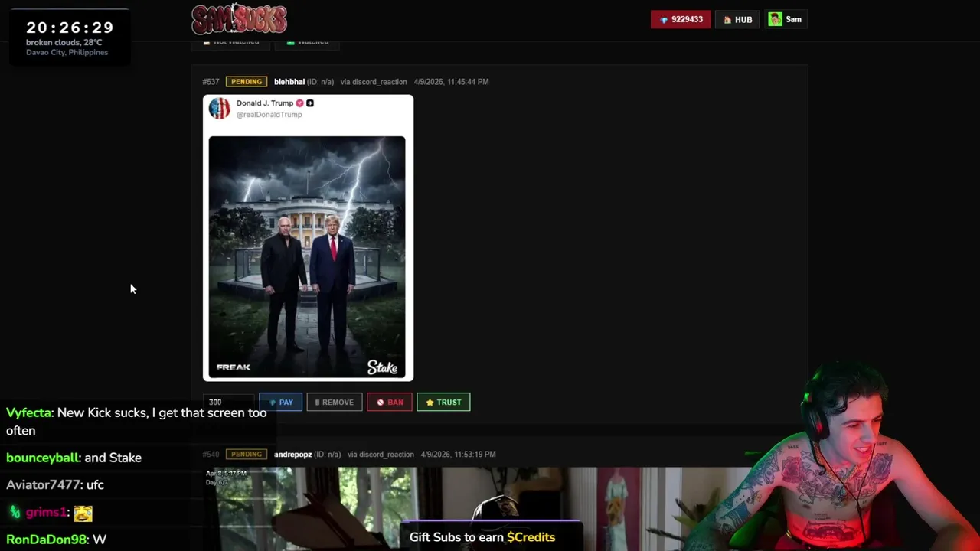Click the @realDonaldTrump handle

(x=269, y=115)
